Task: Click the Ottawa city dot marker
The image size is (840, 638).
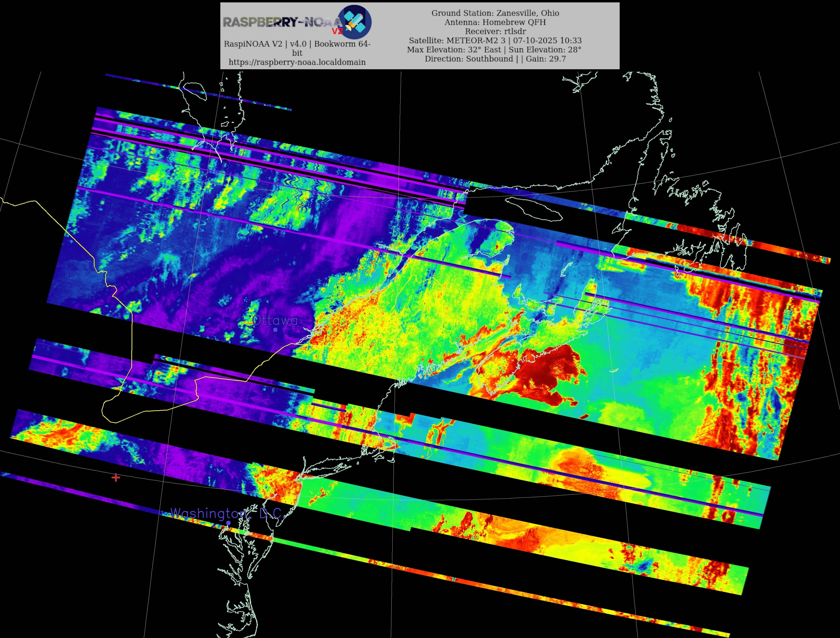Action: coord(275,330)
